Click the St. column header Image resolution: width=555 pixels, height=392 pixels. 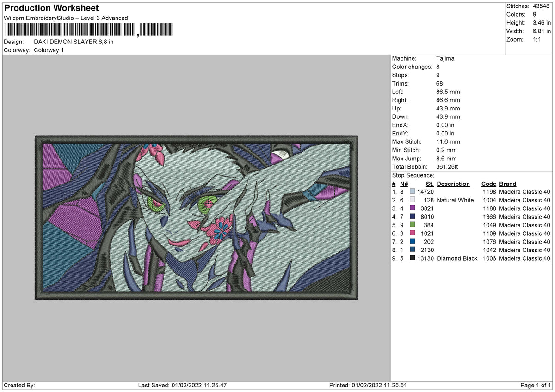(429, 184)
